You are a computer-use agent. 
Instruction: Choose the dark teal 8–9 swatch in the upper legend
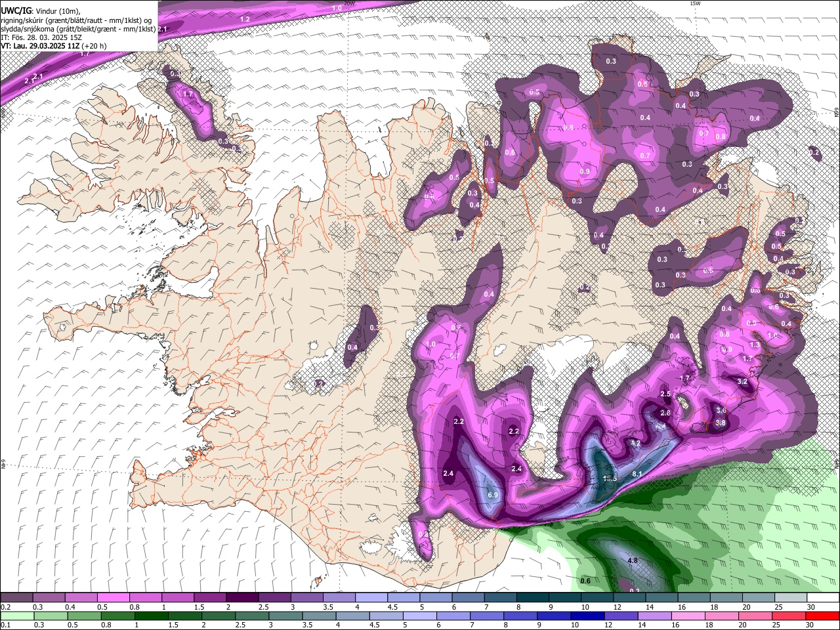533,597
